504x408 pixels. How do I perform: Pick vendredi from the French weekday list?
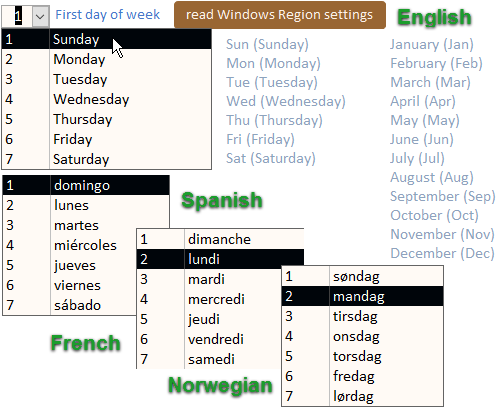tap(209, 339)
